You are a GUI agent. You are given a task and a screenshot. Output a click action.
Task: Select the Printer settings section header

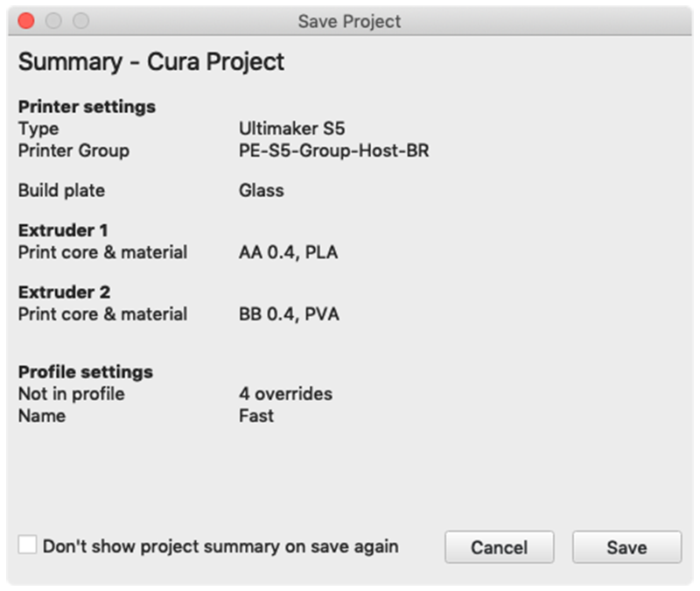[x=87, y=107]
